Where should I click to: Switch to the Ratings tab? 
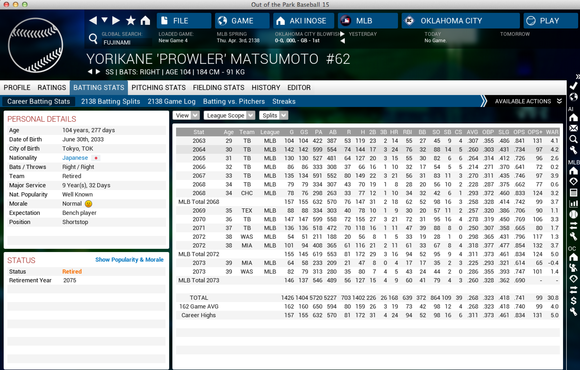click(x=52, y=88)
